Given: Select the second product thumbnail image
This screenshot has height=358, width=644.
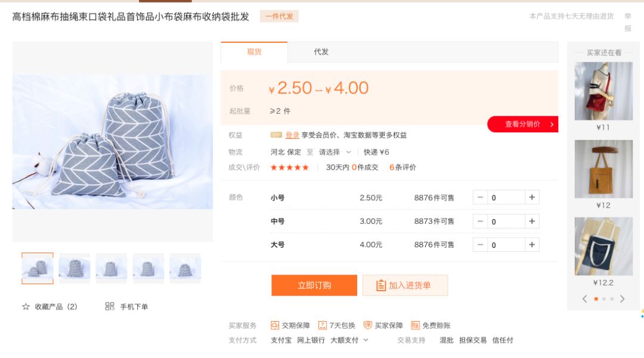Looking at the screenshot, I should pos(75,268).
